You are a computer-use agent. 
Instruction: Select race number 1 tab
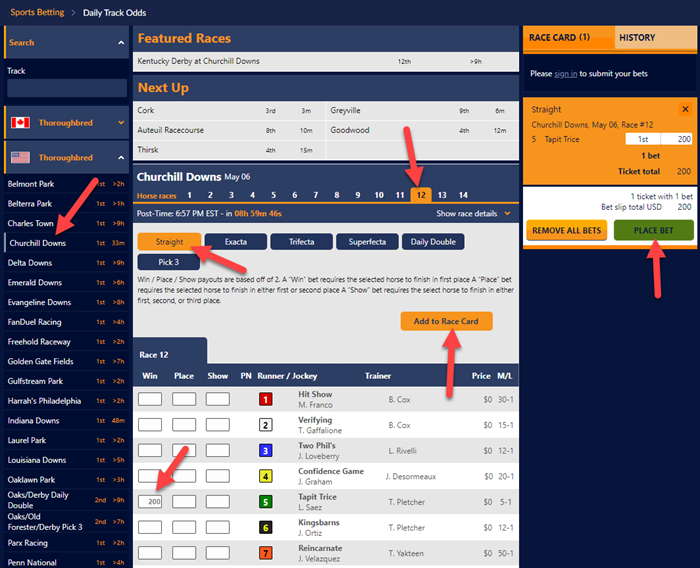[189, 195]
